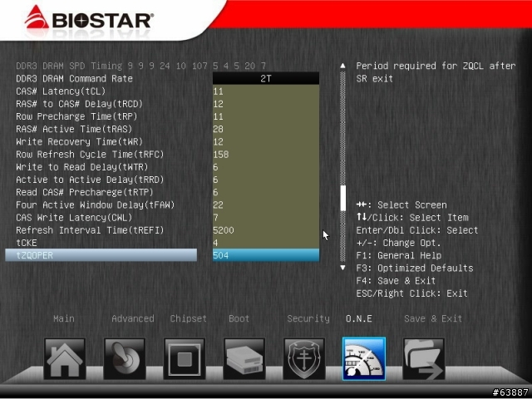Image resolution: width=532 pixels, height=399 pixels.
Task: Select Write Recovery Time(tWR) label
Action: click(x=80, y=141)
